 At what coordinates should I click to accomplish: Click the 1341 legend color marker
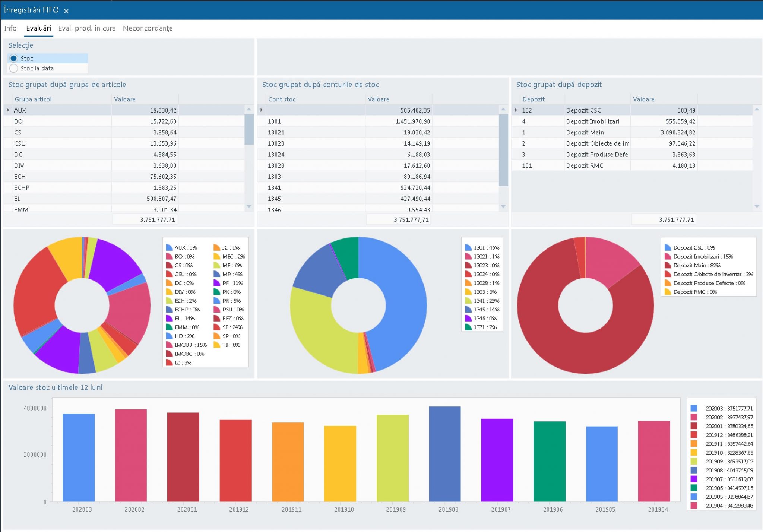point(468,301)
